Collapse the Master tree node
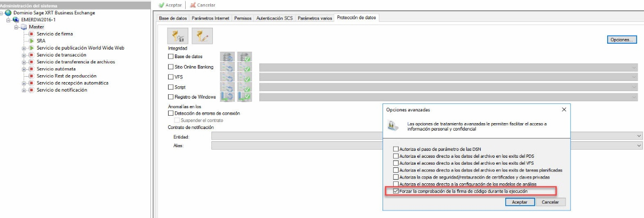Image resolution: width=644 pixels, height=218 pixels. tap(16, 27)
